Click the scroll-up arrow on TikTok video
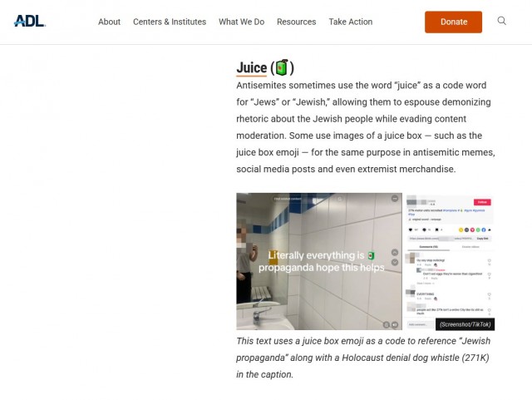The height and width of the screenshot is (400, 532). (x=395, y=252)
